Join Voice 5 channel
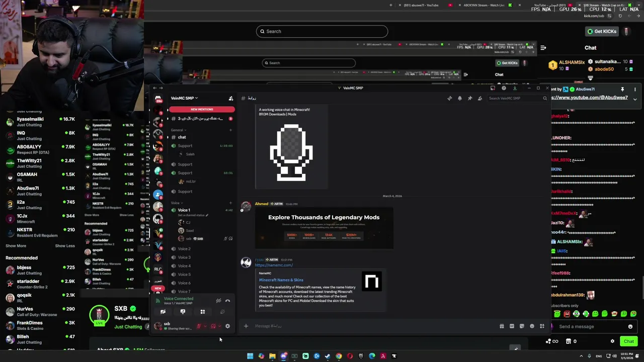Image resolution: width=644 pixels, height=362 pixels. pyautogui.click(x=201, y=275)
